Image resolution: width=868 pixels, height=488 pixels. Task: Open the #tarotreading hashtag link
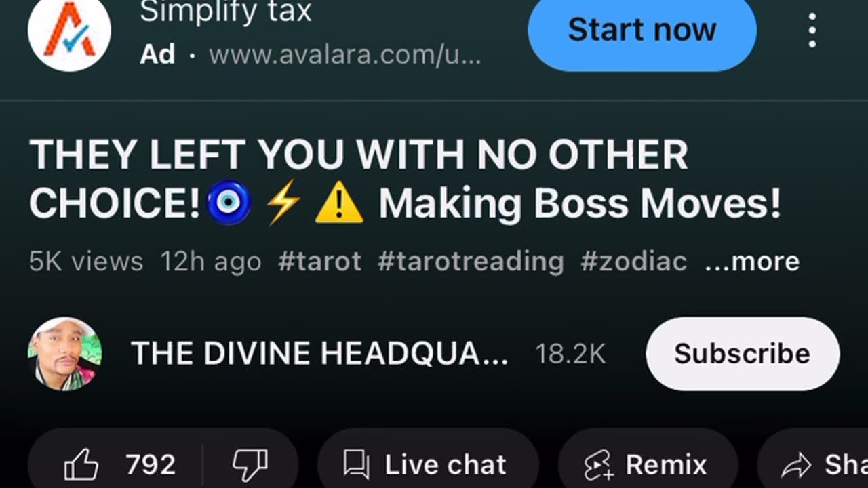[x=471, y=261]
